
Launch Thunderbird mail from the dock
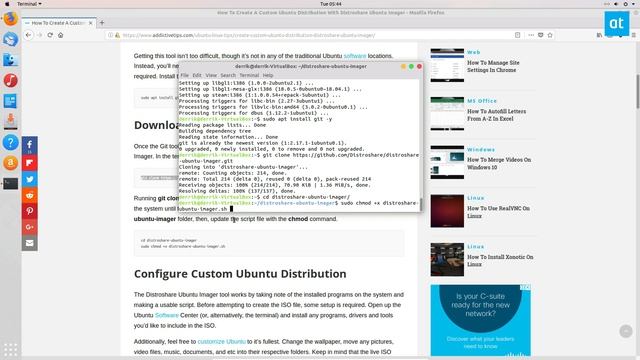click(x=11, y=40)
